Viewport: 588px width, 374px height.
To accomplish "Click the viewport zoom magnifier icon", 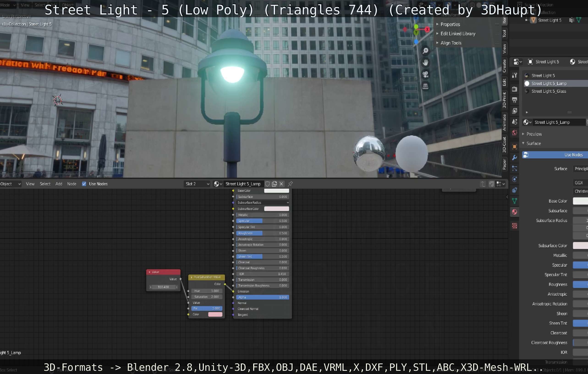I will (425, 51).
